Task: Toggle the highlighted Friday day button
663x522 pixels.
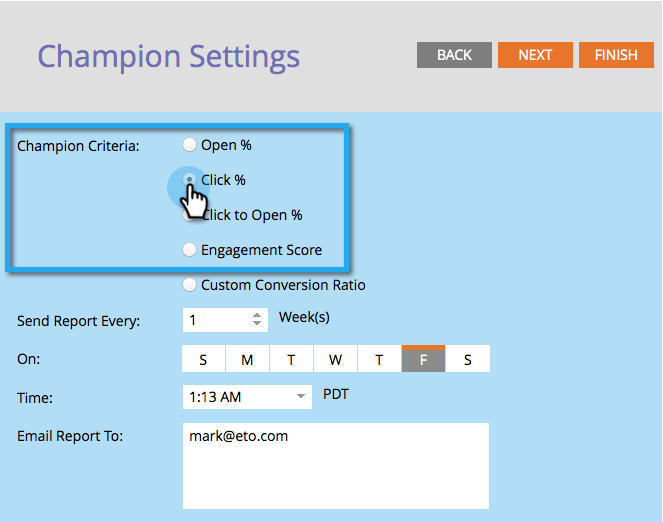Action: click(x=423, y=359)
